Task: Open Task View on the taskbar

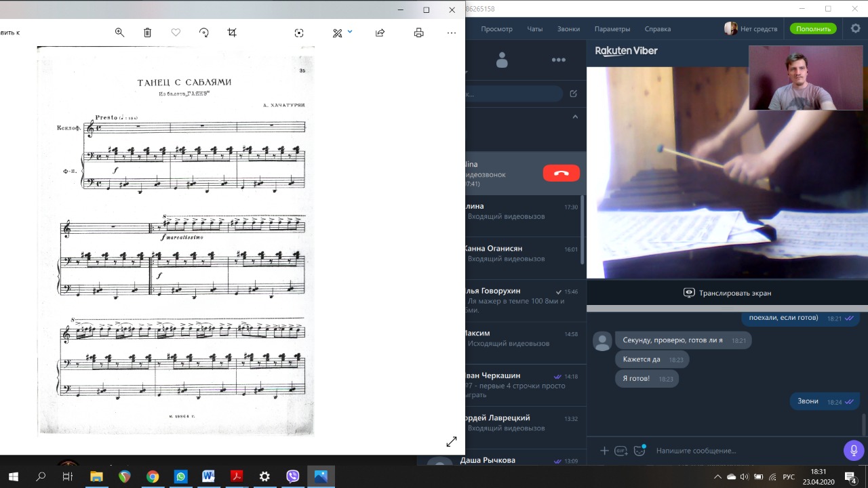Action: [68, 476]
